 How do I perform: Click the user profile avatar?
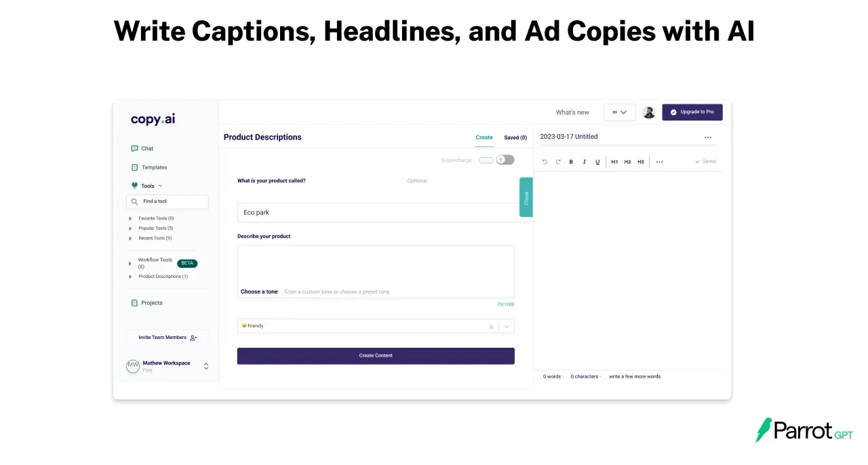pos(649,113)
